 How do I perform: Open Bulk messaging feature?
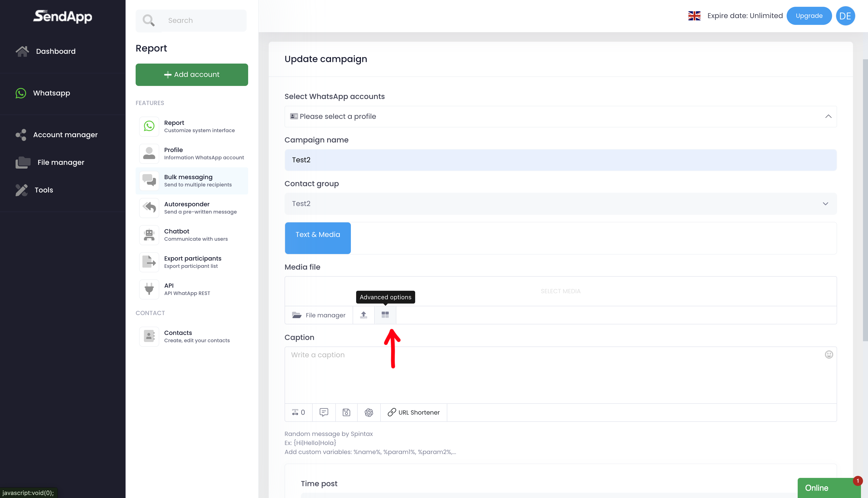(191, 181)
